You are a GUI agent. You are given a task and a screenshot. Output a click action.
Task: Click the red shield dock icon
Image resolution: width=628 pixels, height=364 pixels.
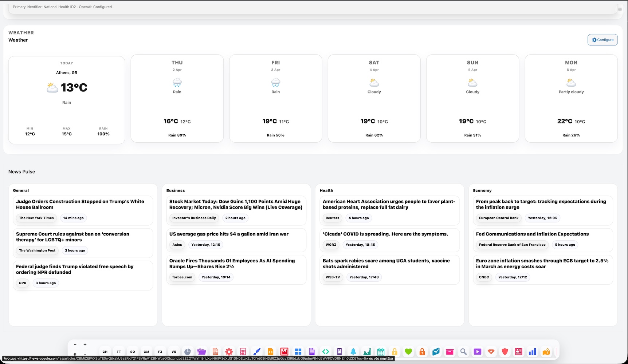tap(505, 352)
